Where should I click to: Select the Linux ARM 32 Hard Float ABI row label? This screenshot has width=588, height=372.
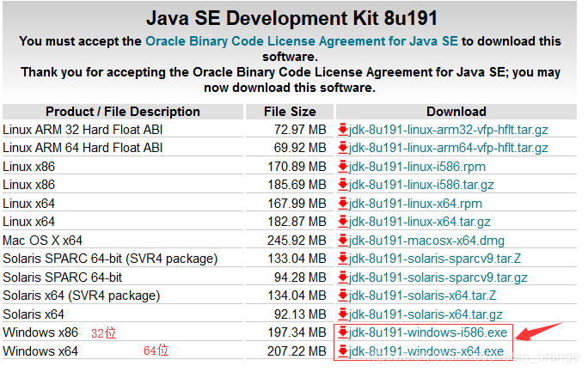83,130
